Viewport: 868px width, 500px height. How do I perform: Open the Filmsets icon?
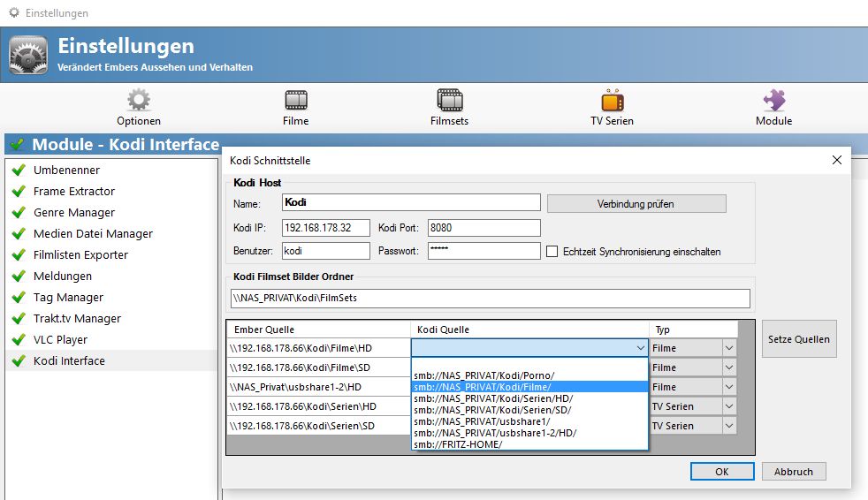coord(450,100)
